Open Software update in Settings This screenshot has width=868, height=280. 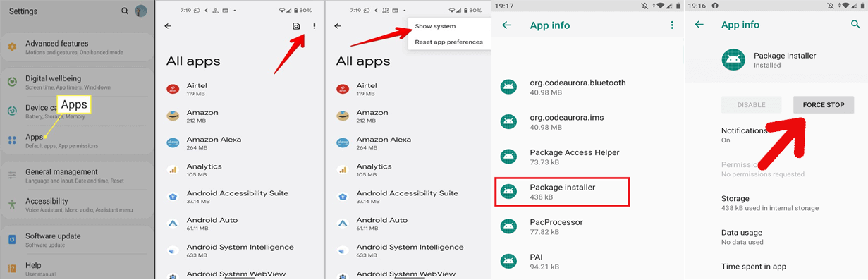76,240
